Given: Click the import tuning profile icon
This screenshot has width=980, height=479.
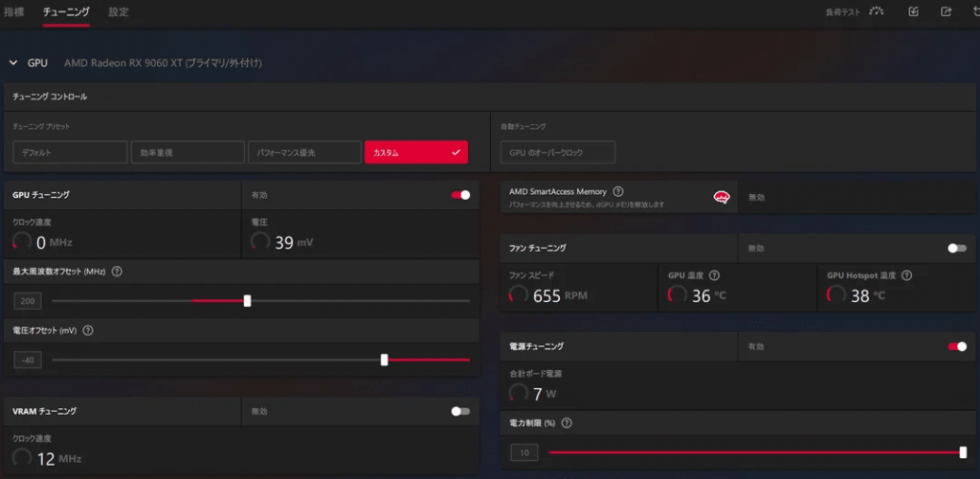Looking at the screenshot, I should coord(913,11).
